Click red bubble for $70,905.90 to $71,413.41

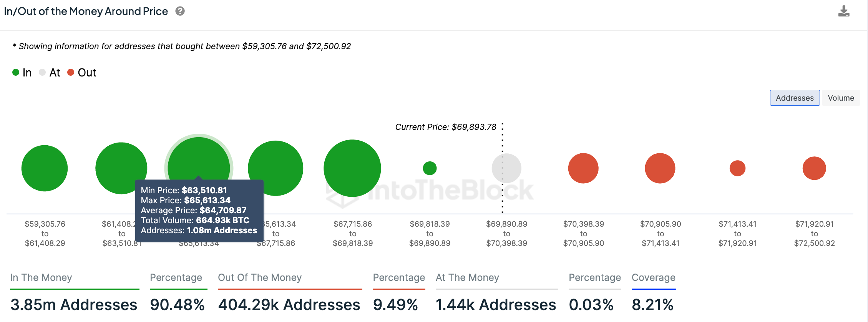pos(660,168)
